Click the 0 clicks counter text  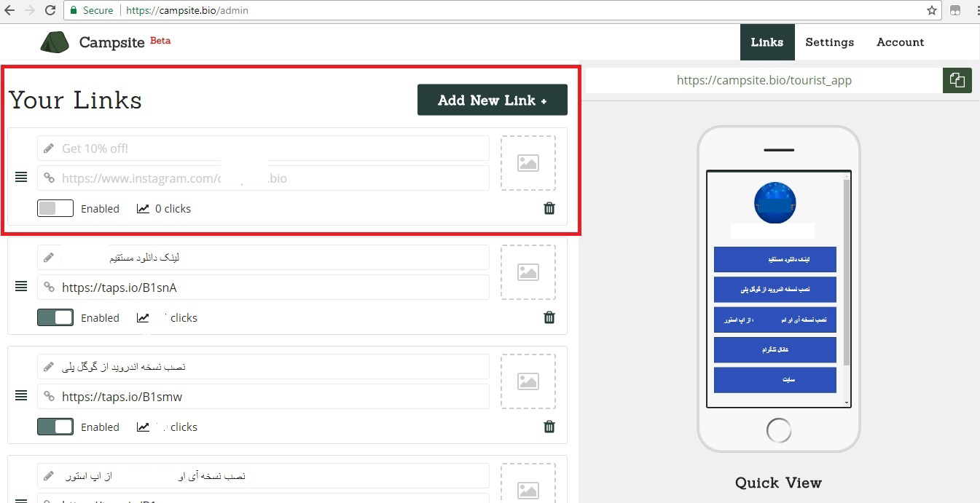[x=173, y=209]
